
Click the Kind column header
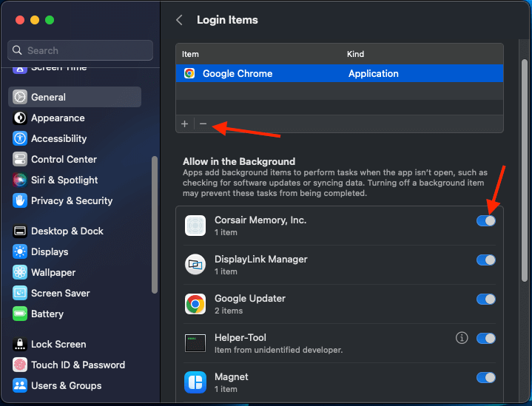355,54
